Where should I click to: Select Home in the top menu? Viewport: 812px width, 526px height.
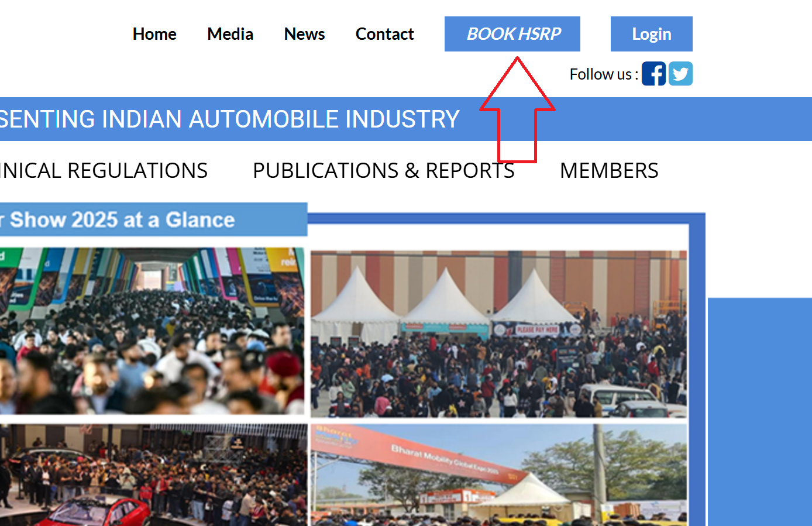(x=154, y=34)
